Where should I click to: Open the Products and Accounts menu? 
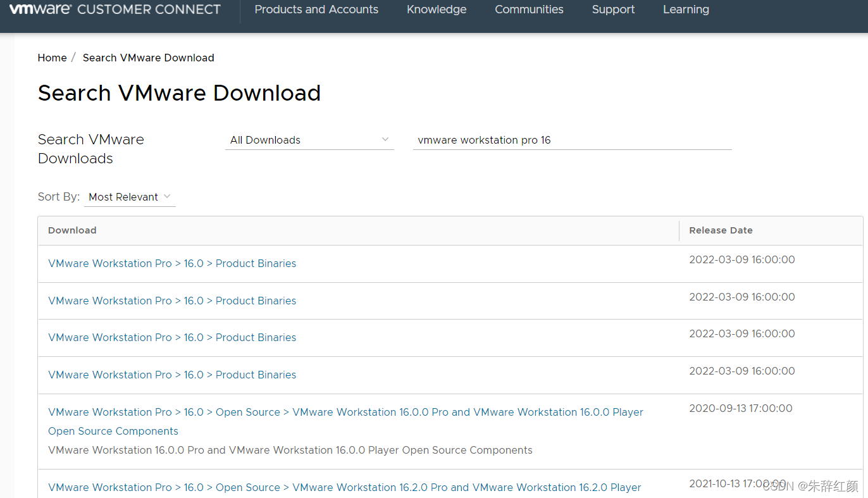(x=316, y=9)
